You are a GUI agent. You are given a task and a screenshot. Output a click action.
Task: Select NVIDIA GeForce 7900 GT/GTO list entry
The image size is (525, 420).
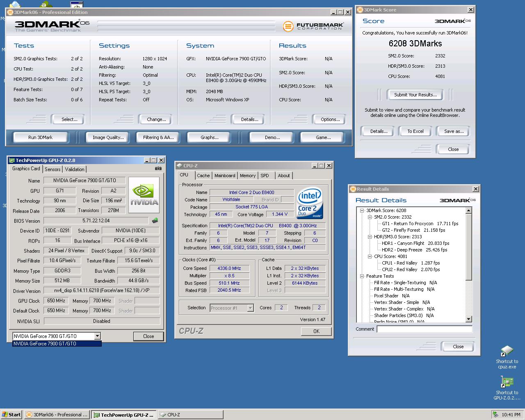57,344
